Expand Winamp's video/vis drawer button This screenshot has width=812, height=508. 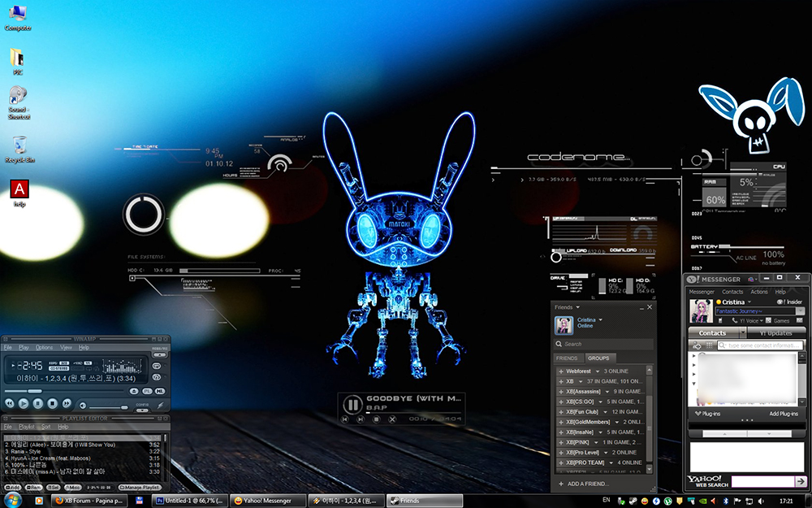coord(159,354)
